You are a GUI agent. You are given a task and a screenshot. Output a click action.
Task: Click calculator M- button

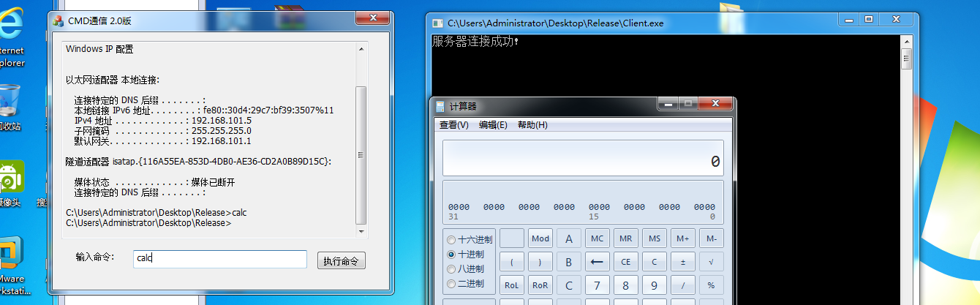point(711,238)
